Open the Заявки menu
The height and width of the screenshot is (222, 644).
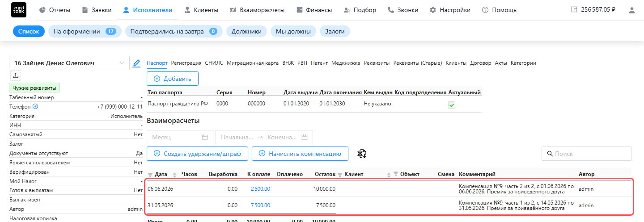(x=97, y=10)
